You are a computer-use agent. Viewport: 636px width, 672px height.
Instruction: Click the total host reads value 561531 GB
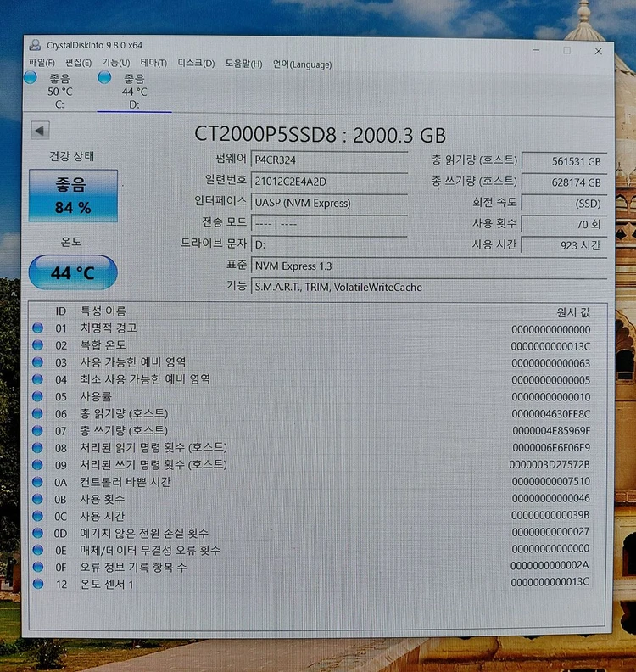pos(564,161)
